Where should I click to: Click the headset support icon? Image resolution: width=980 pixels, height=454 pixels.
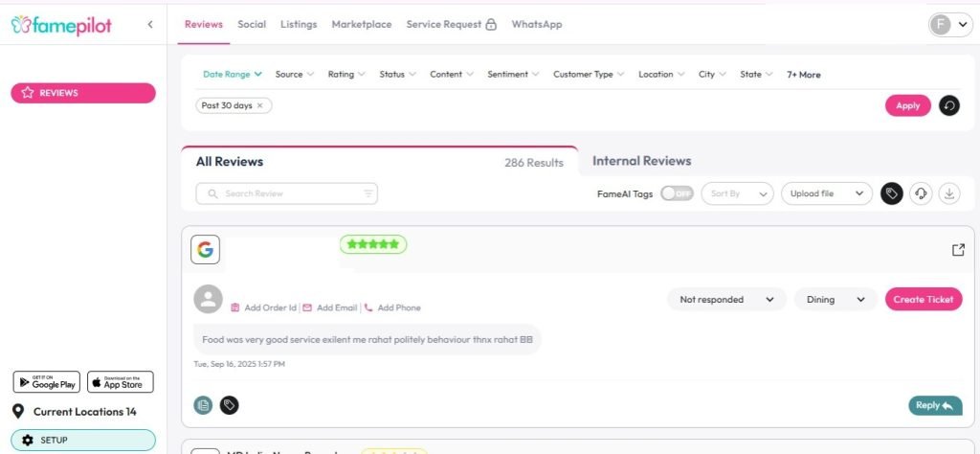click(x=921, y=193)
